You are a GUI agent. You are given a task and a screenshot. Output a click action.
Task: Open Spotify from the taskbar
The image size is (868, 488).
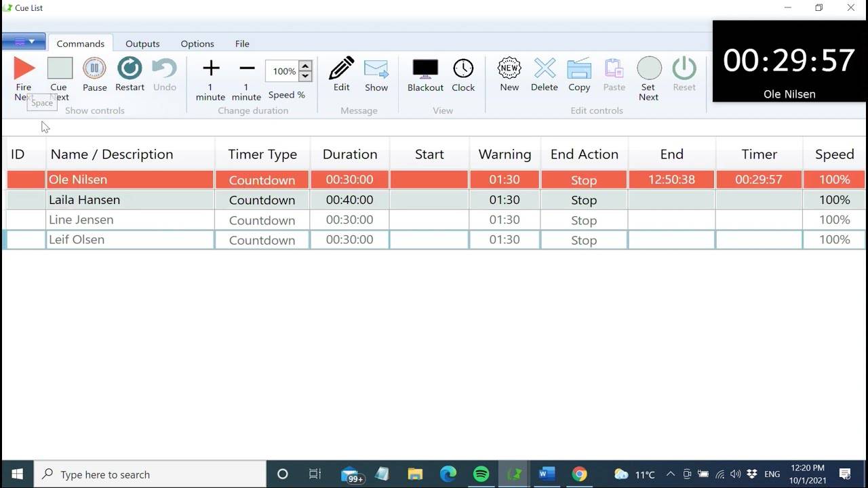(x=481, y=474)
